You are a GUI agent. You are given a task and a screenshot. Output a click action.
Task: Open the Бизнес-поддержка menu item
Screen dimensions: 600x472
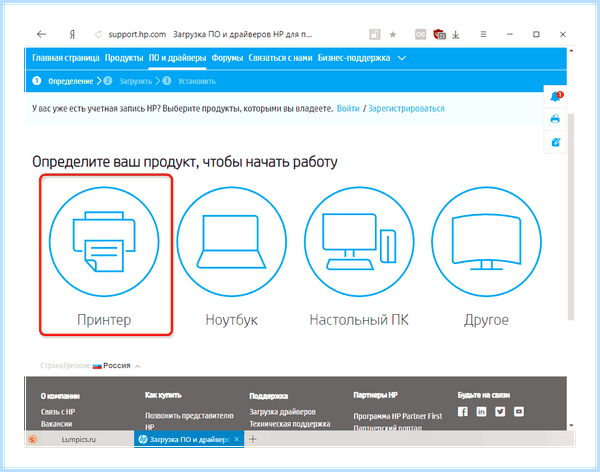[354, 58]
